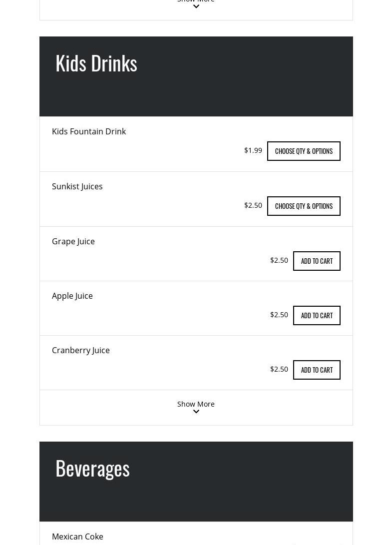Click the Apple Juice $2.50 price
This screenshot has height=545, width=392.
tap(279, 315)
